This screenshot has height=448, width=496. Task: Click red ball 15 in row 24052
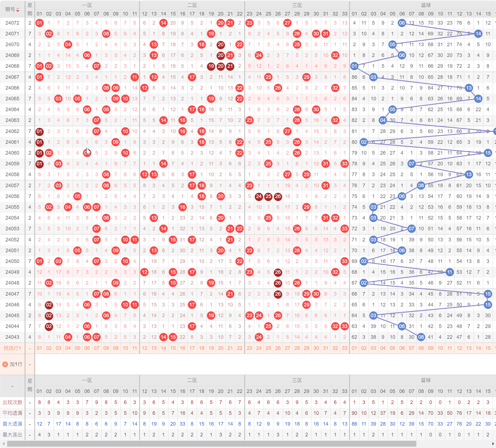173,240
